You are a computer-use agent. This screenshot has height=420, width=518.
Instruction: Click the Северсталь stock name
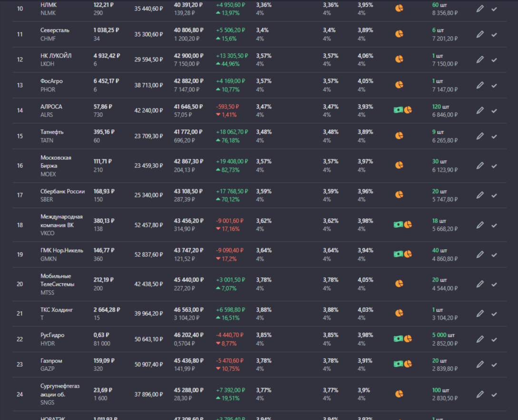(x=55, y=30)
